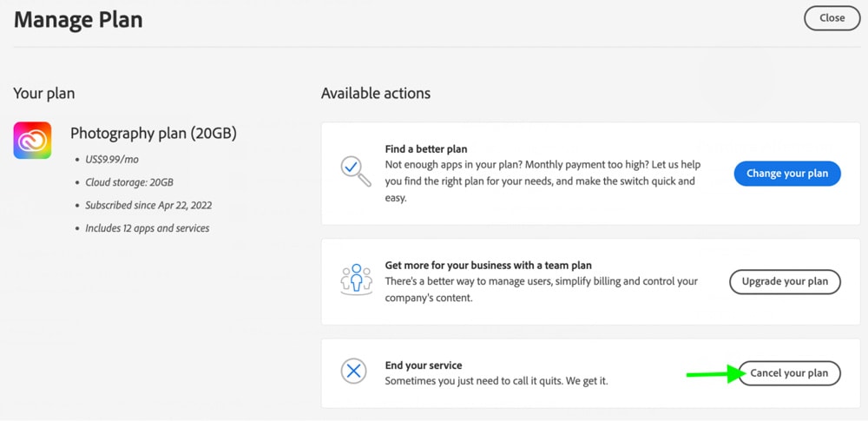Click the Upgrade your plan button
868x421 pixels.
coord(785,281)
